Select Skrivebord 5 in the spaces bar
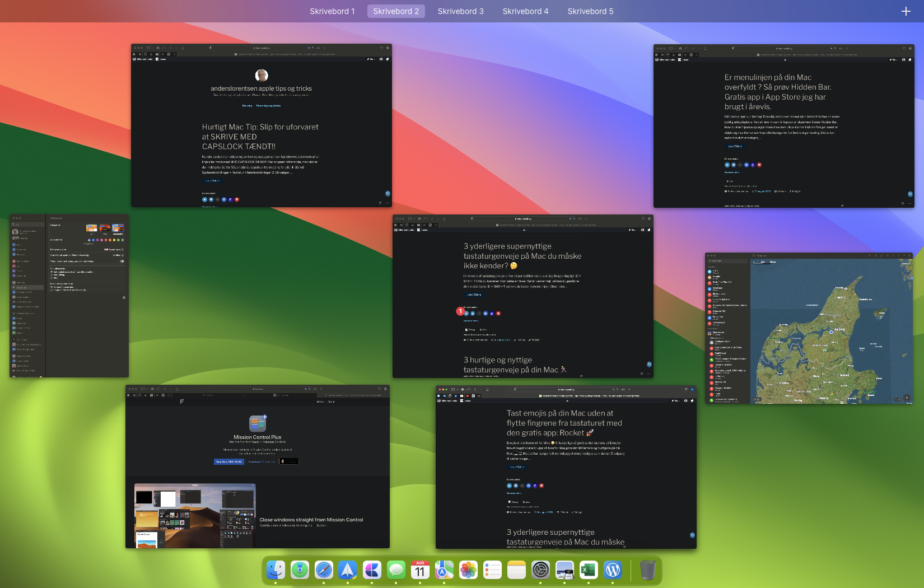924x588 pixels. [590, 11]
